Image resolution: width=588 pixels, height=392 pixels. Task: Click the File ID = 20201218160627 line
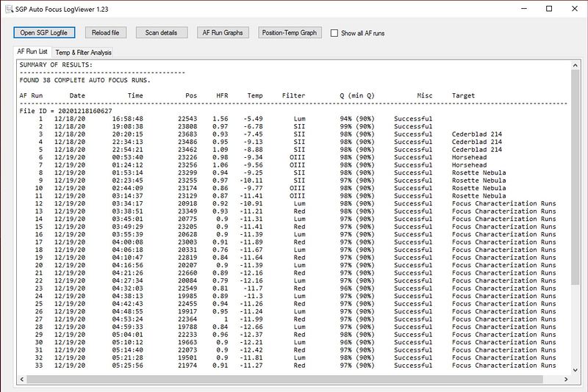[65, 111]
